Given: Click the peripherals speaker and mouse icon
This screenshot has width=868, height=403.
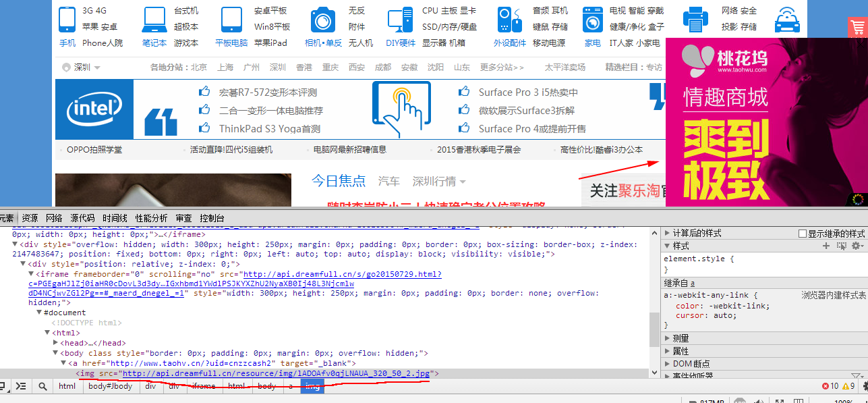Looking at the screenshot, I should click(510, 20).
